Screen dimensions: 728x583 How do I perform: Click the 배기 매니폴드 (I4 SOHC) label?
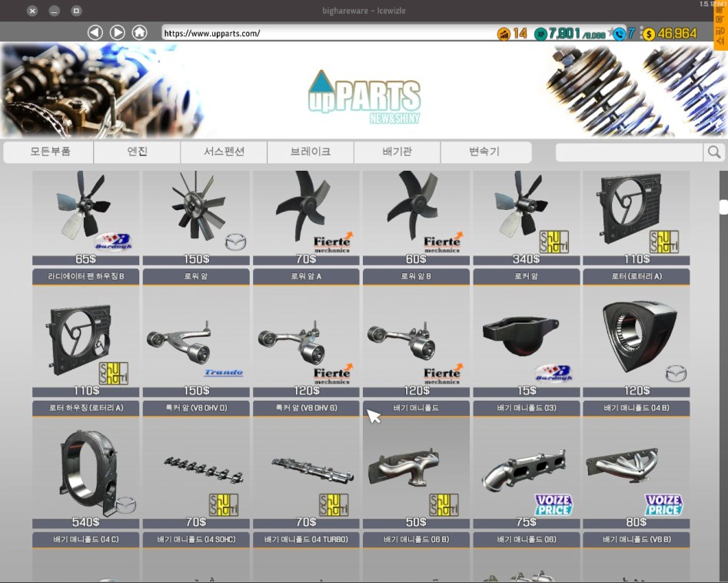click(196, 539)
